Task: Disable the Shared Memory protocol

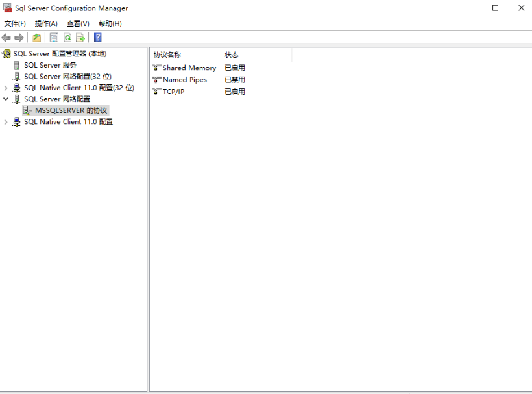Action: click(187, 68)
